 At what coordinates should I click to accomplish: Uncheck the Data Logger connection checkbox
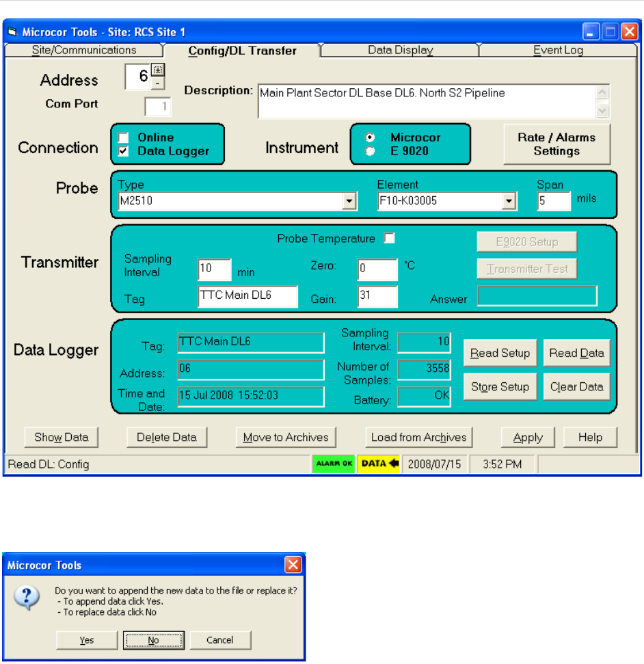coord(123,151)
